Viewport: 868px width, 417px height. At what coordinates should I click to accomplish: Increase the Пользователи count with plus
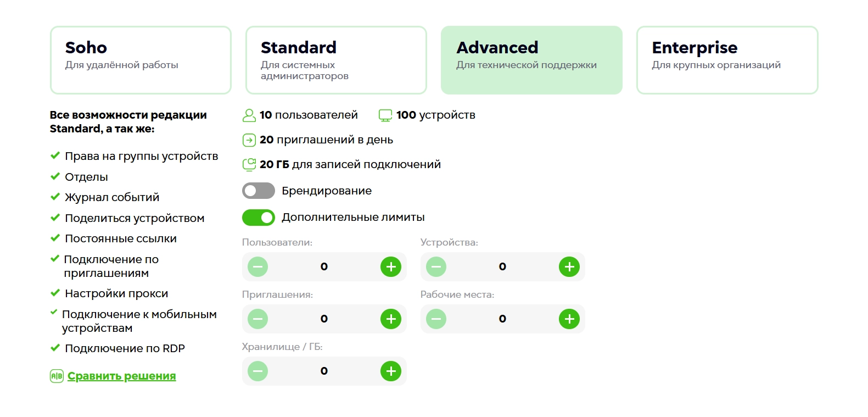click(x=391, y=267)
